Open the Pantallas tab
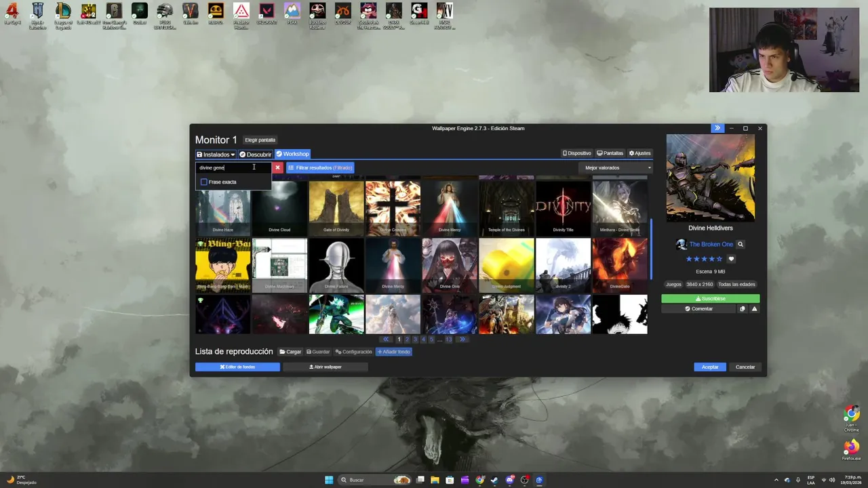868x488 pixels. tap(610, 153)
